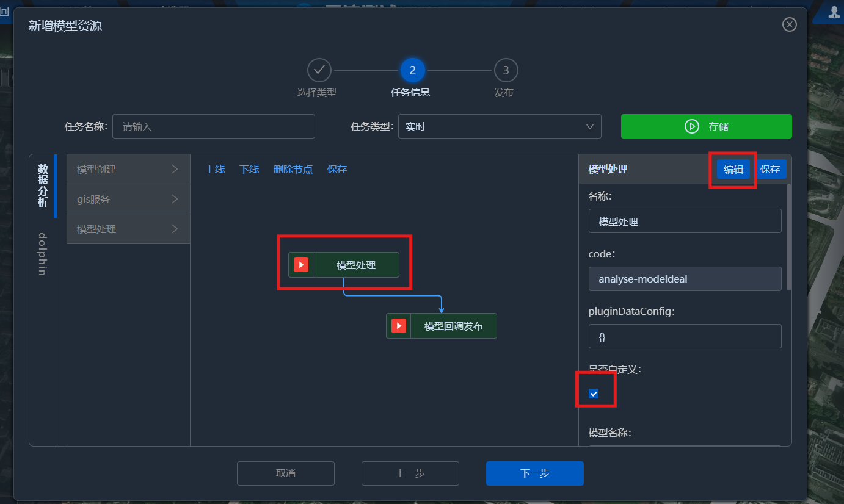
Task: Click the user avatar icon at top right
Action: pos(834,12)
